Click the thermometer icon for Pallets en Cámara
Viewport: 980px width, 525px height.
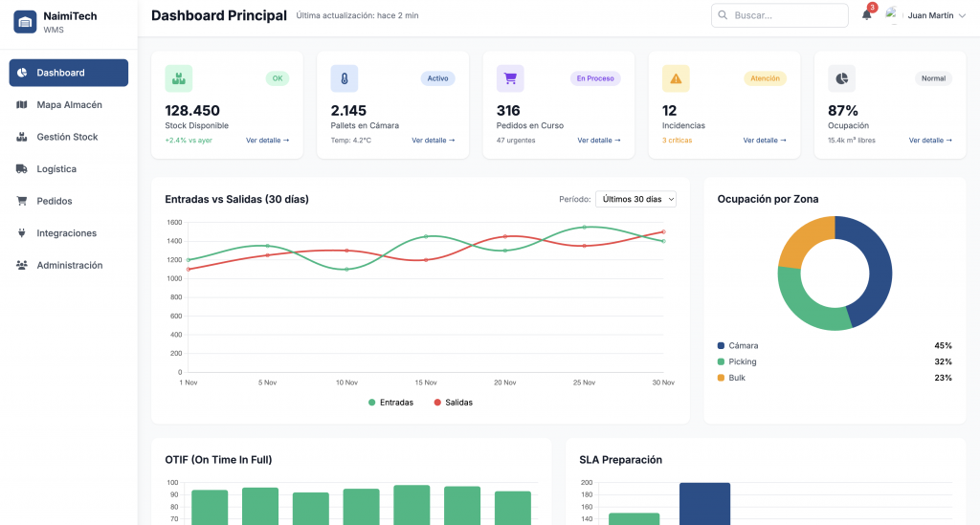344,78
